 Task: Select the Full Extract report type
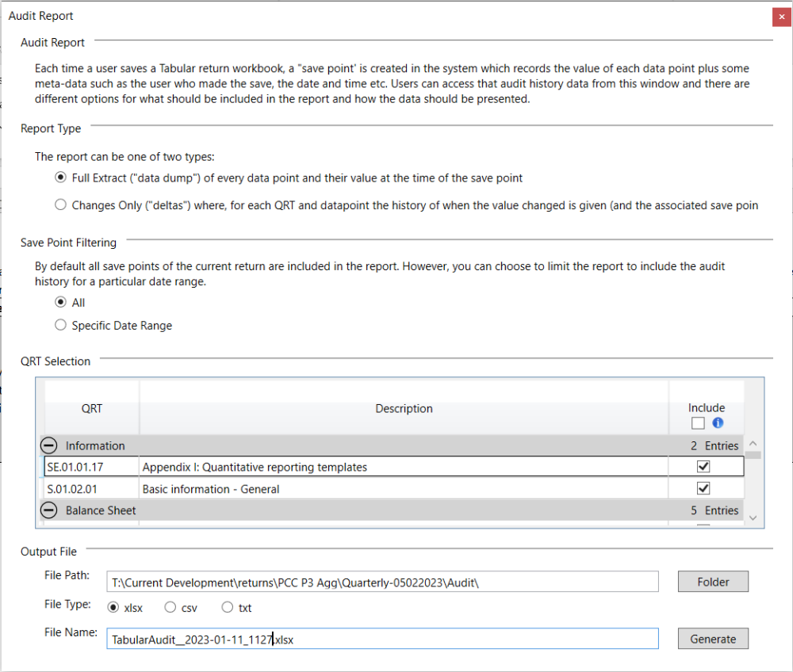coord(60,178)
